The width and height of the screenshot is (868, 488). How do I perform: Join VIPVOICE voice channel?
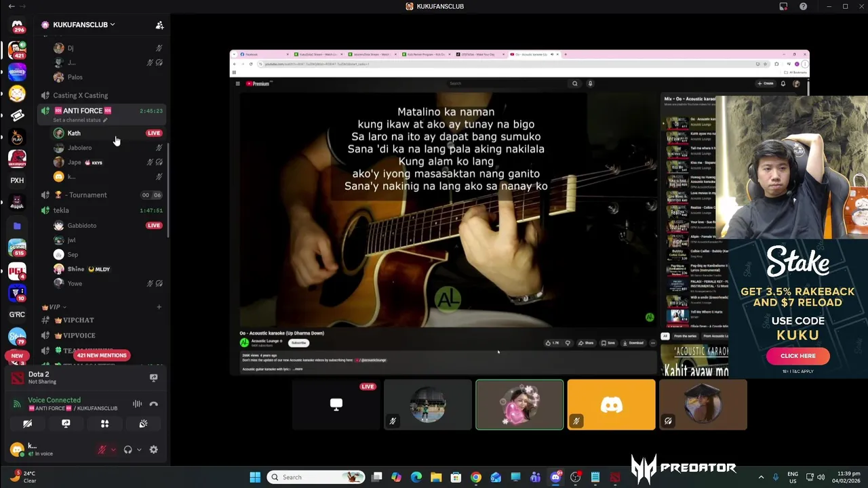(x=79, y=335)
